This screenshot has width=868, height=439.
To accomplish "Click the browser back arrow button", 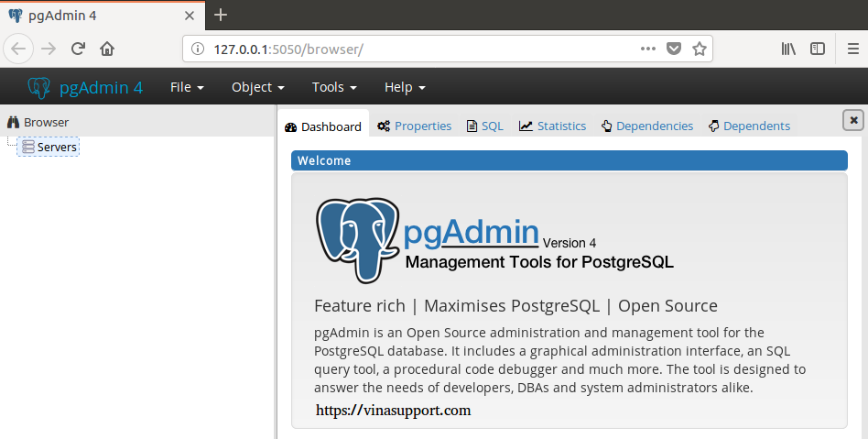I will (x=18, y=49).
